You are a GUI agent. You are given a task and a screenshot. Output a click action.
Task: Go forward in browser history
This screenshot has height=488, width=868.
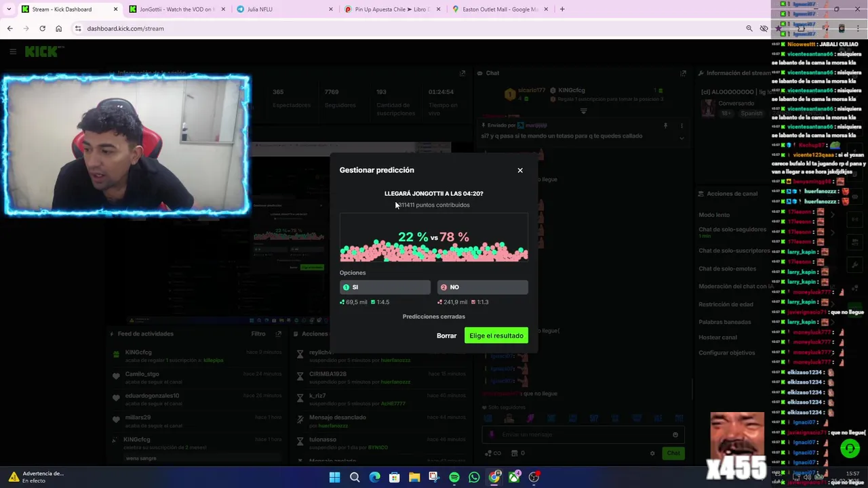pyautogui.click(x=26, y=28)
